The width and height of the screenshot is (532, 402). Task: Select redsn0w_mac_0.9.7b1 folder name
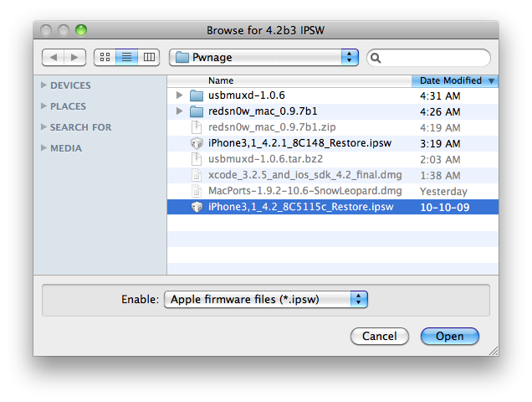[x=263, y=111]
